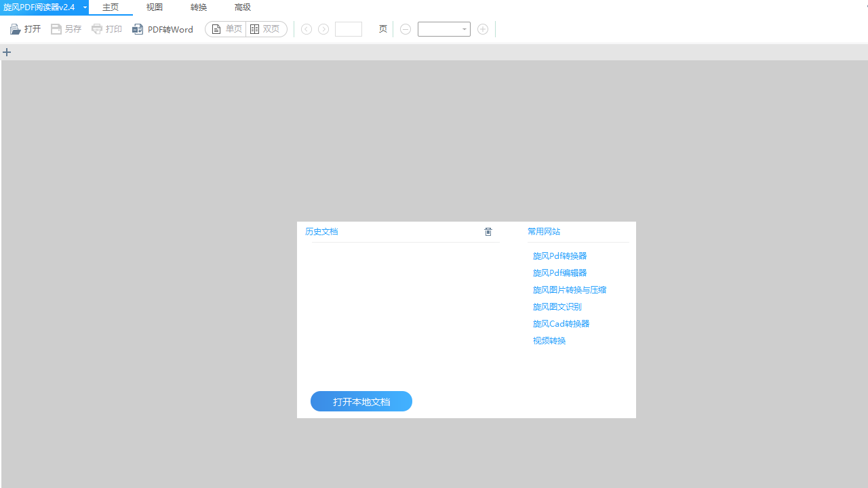Go to next page arrow
Image resolution: width=868 pixels, height=488 pixels.
coord(323,29)
